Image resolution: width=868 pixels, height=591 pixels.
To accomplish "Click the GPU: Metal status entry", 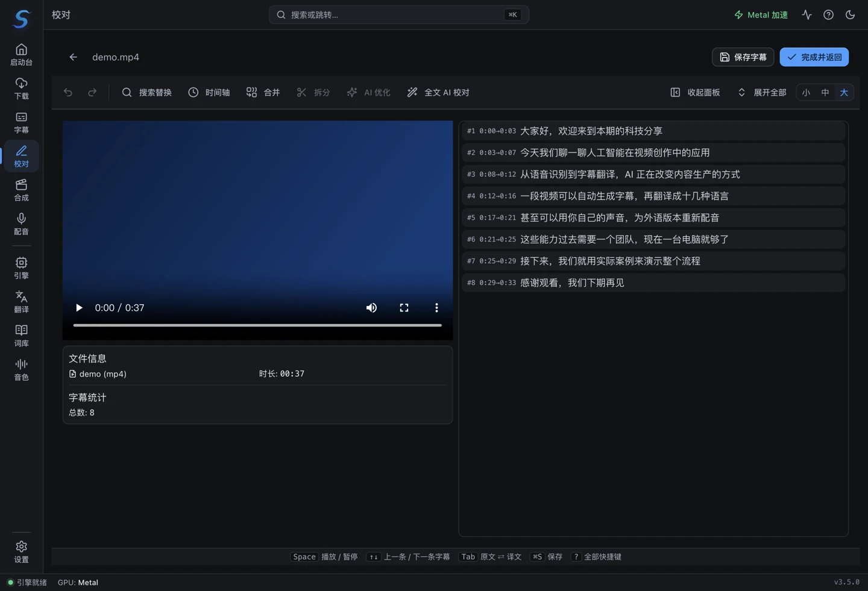I will 78,583.
